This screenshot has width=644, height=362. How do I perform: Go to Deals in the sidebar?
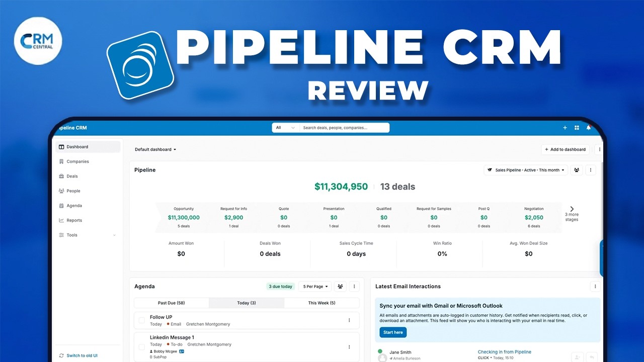[x=88, y=176]
